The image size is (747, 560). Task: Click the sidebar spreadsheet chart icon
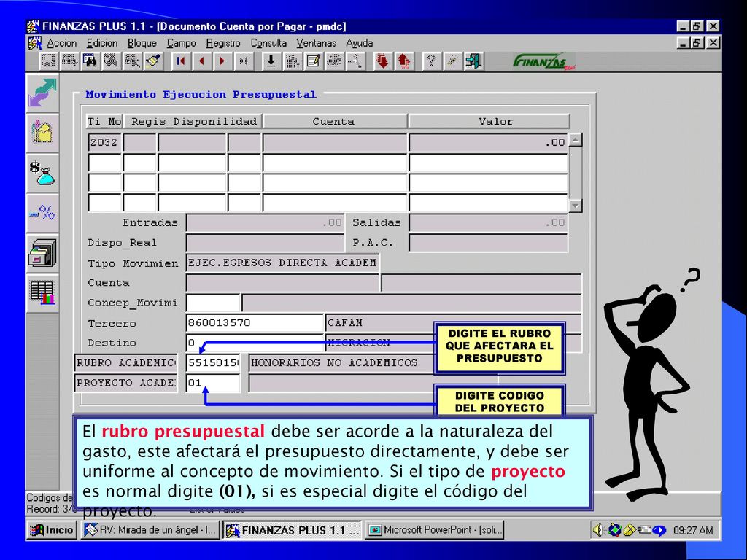pos(42,293)
